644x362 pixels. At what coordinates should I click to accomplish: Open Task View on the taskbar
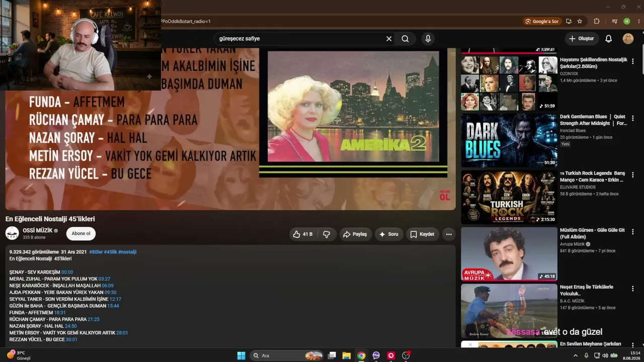332,355
